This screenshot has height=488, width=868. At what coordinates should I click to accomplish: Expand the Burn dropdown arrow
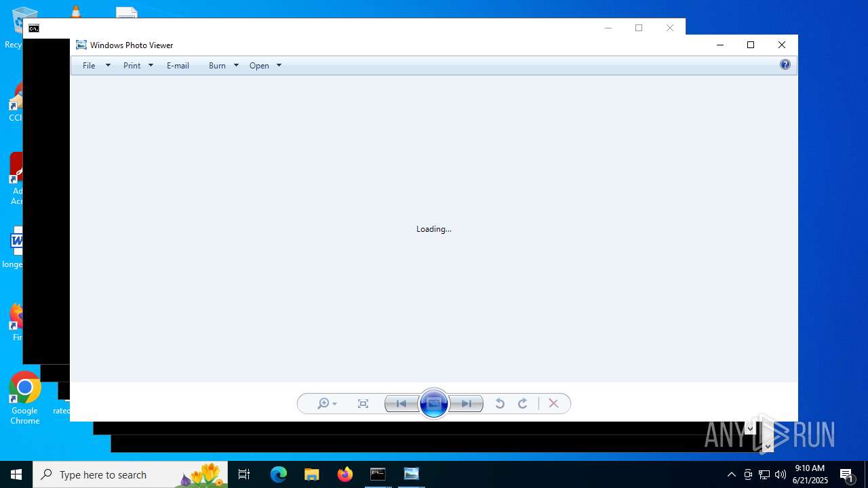(x=236, y=66)
